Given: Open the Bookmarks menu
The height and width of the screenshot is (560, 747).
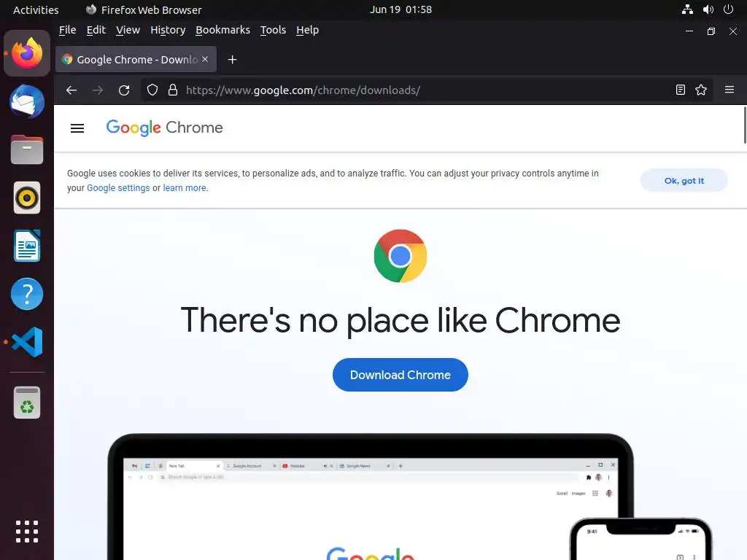Looking at the screenshot, I should [x=222, y=30].
